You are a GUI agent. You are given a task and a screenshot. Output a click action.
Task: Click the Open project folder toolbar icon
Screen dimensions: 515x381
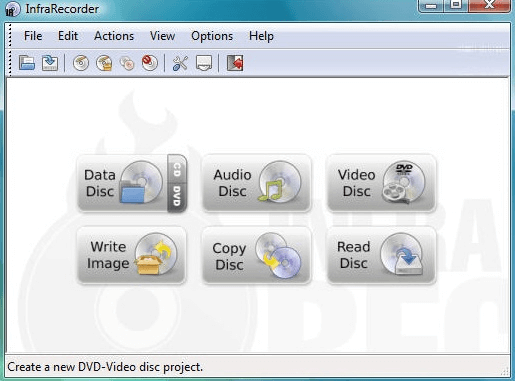(27, 63)
